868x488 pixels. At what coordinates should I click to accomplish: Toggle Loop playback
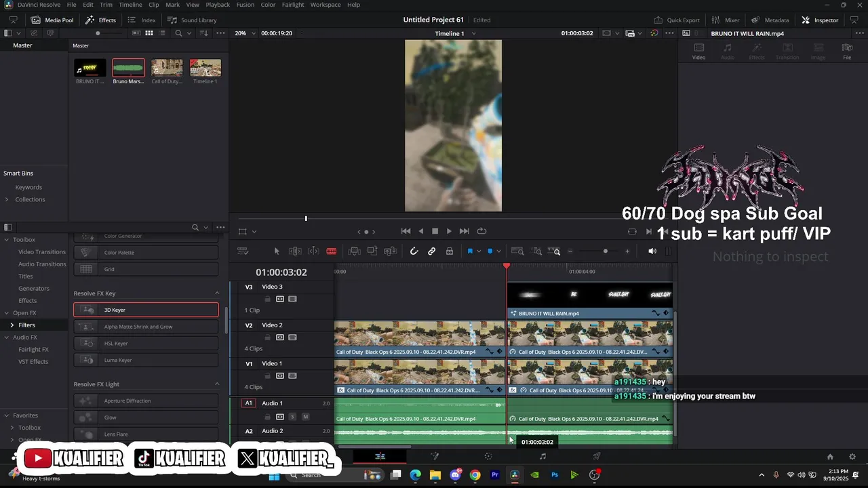[481, 231]
